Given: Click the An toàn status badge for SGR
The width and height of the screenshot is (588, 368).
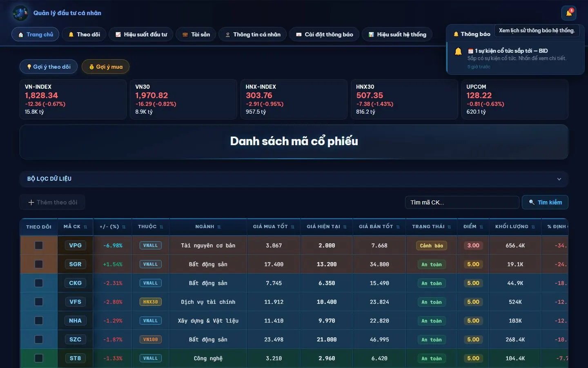Looking at the screenshot, I should pyautogui.click(x=432, y=265).
